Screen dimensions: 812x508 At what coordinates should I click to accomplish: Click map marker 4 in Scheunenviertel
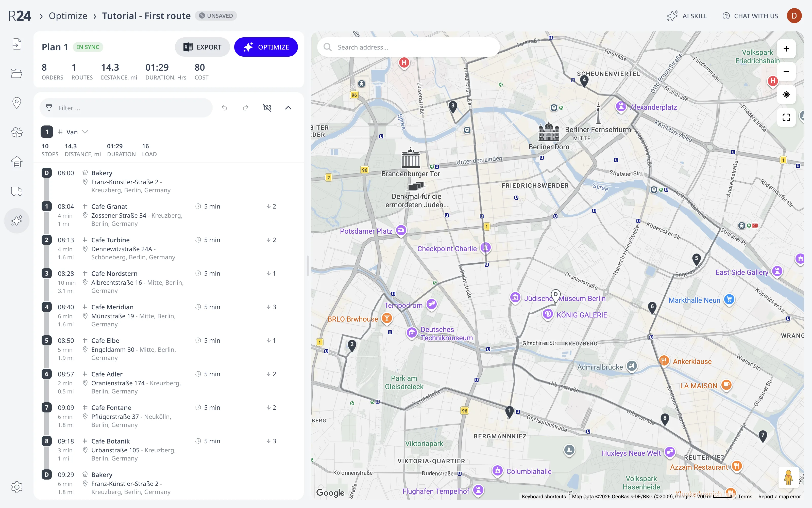pos(584,81)
